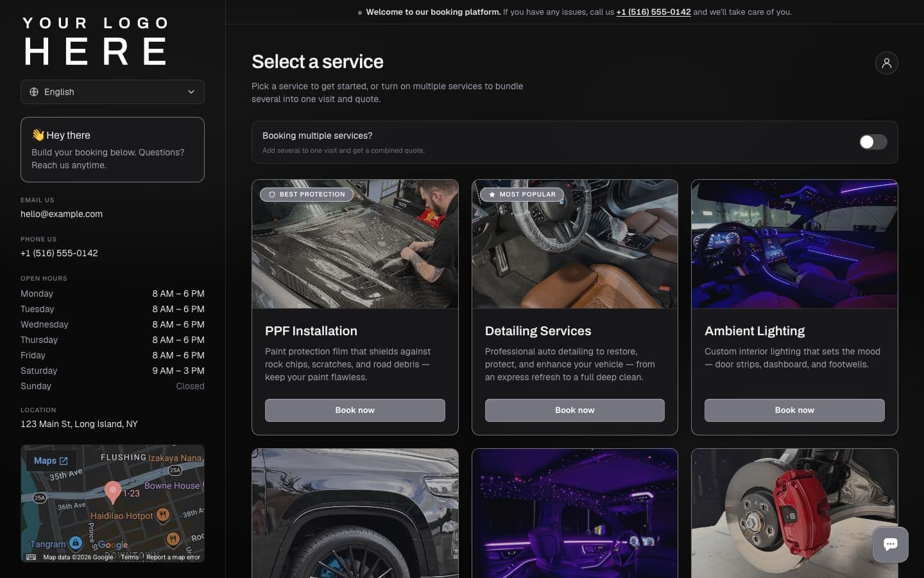Click the Tangram shopping marker on map
Viewport: 924px width, 578px height.
[x=76, y=543]
